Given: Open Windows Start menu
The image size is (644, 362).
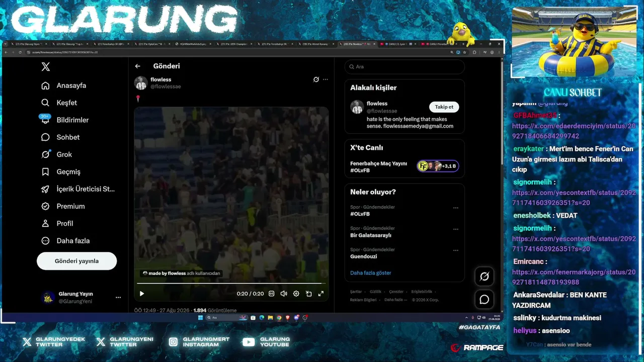Looking at the screenshot, I should [x=200, y=318].
